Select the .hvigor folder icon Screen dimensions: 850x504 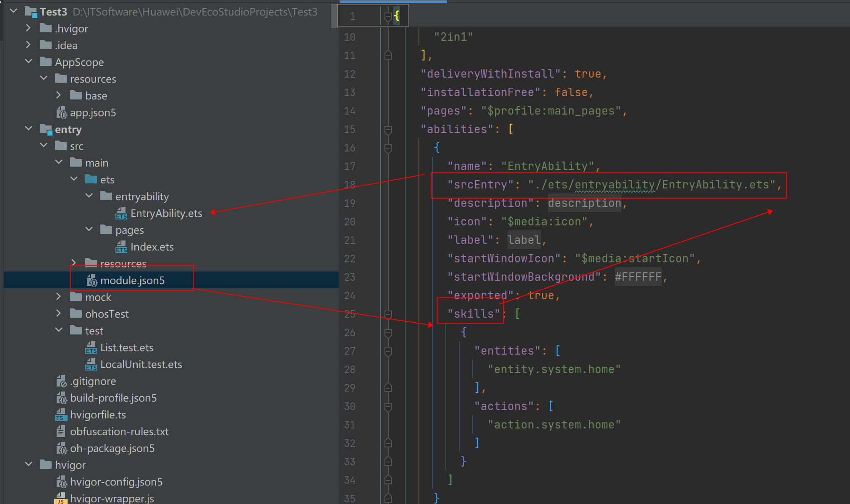46,28
